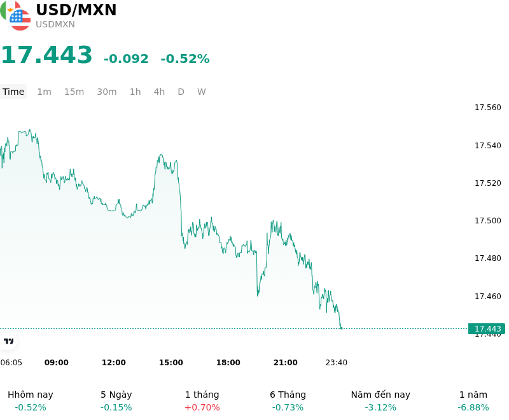The image size is (509, 420).
Task: Switch to the 1m interval
Action: click(x=44, y=92)
